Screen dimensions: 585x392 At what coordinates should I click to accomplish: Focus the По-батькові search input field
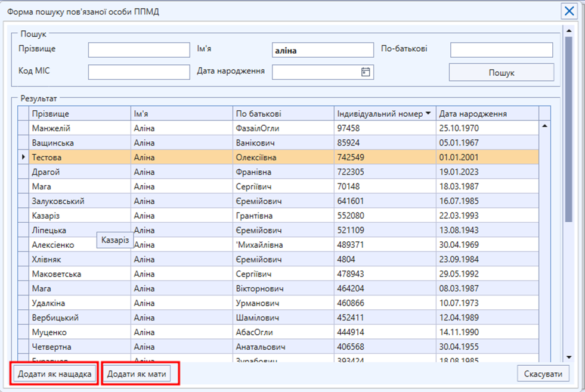tap(502, 50)
